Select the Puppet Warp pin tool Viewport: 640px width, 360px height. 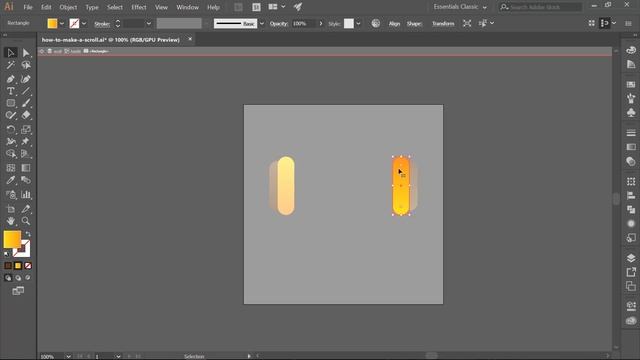click(26, 142)
